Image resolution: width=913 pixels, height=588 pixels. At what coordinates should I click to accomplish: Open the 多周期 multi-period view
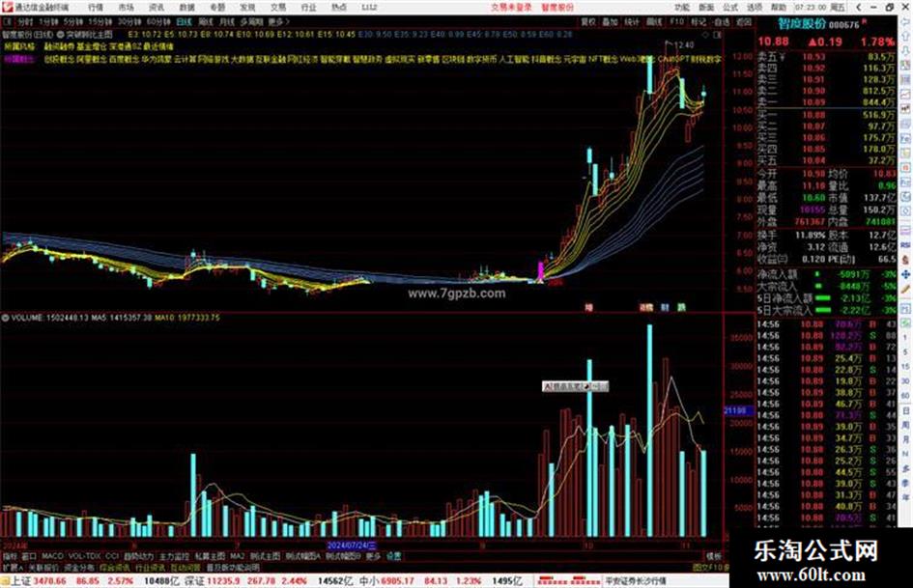(251, 21)
